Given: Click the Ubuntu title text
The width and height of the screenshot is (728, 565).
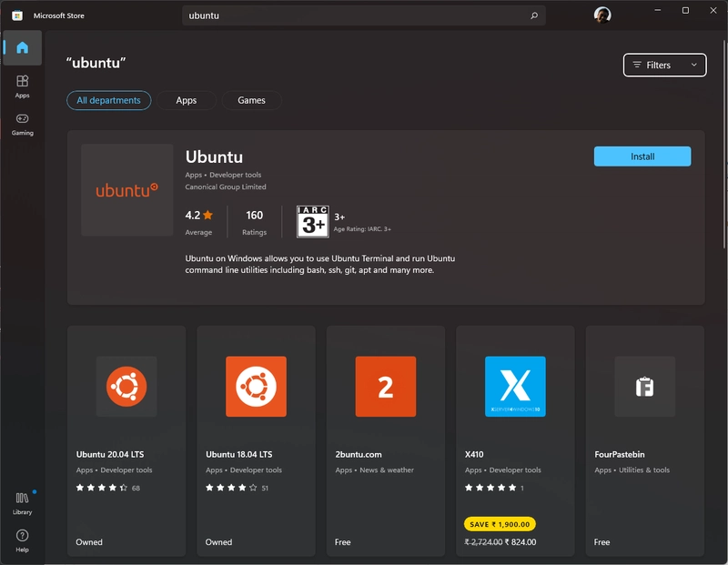Looking at the screenshot, I should [x=214, y=156].
